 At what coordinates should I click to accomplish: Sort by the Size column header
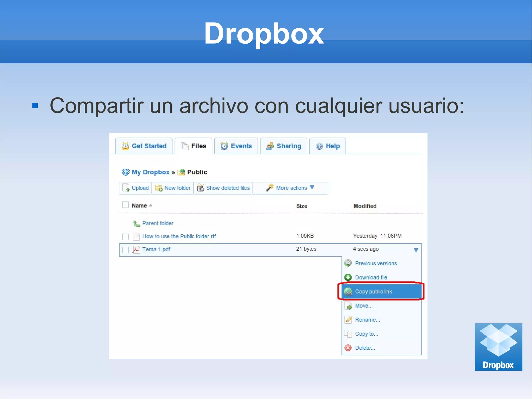pyautogui.click(x=302, y=206)
